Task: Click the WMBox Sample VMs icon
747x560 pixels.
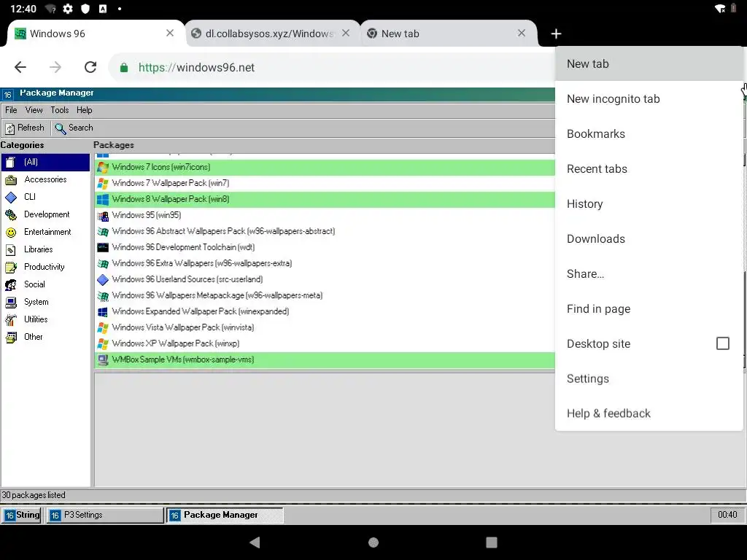Action: tap(102, 359)
